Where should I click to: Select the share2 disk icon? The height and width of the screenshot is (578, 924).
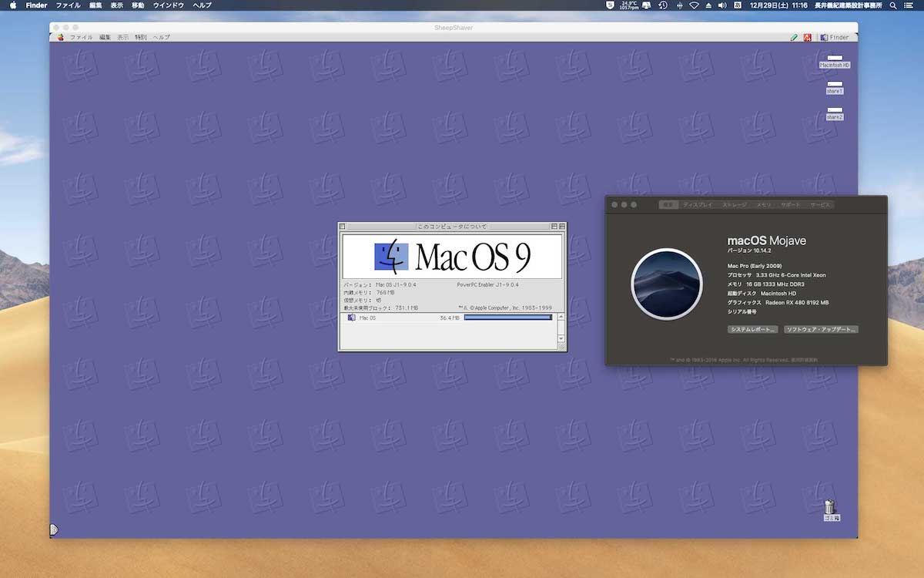(x=835, y=113)
